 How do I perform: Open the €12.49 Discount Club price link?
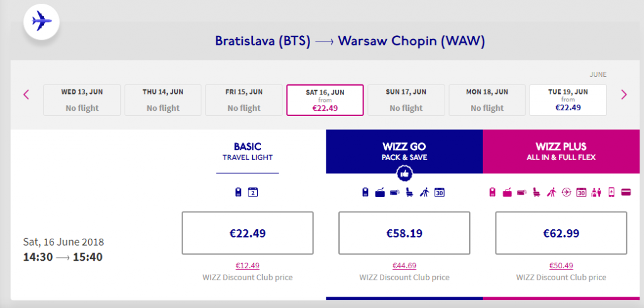pyautogui.click(x=248, y=266)
